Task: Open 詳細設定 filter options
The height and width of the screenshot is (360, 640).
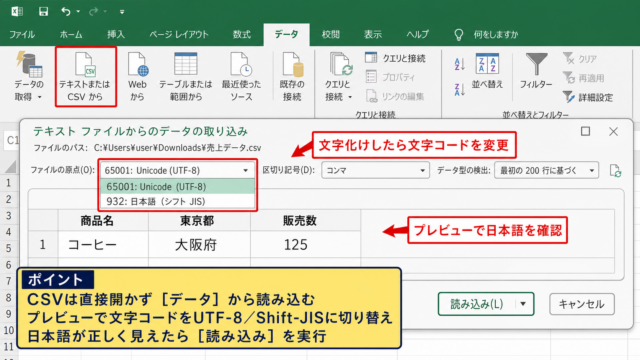Action: tap(588, 97)
